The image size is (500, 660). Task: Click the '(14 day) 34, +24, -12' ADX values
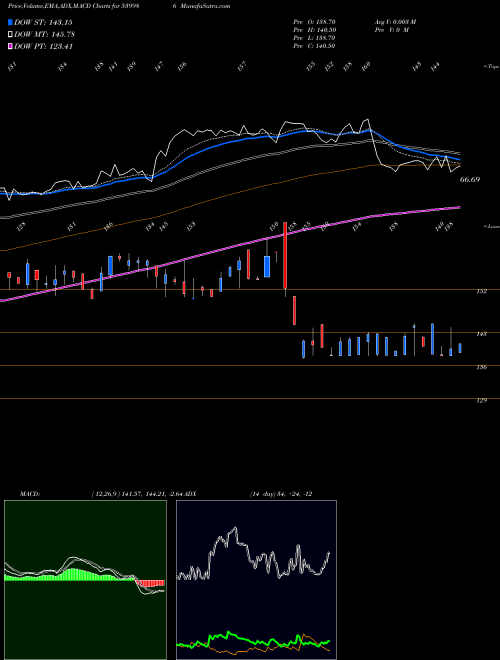tap(281, 493)
